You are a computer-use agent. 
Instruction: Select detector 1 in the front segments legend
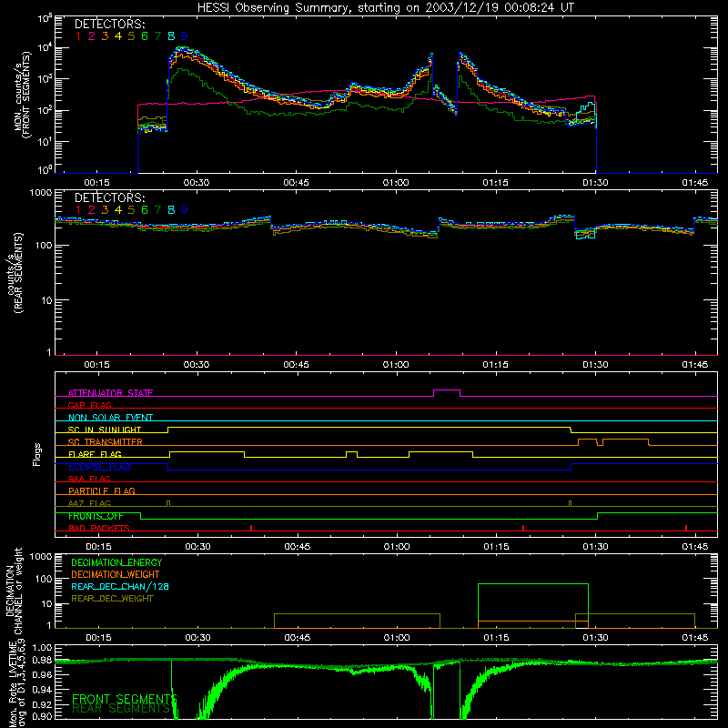point(78,36)
